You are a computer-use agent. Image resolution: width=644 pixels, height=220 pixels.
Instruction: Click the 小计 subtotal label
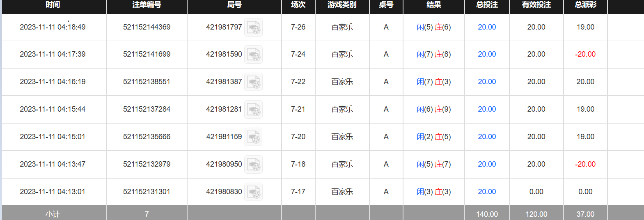pyautogui.click(x=53, y=214)
